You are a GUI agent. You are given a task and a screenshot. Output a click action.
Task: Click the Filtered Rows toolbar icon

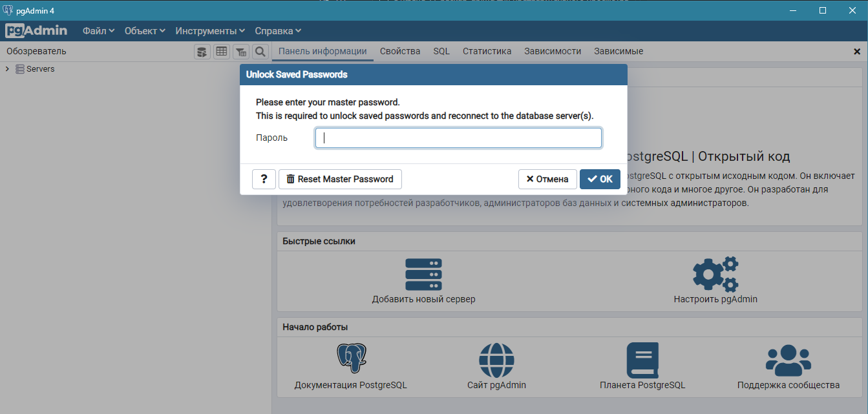(240, 52)
